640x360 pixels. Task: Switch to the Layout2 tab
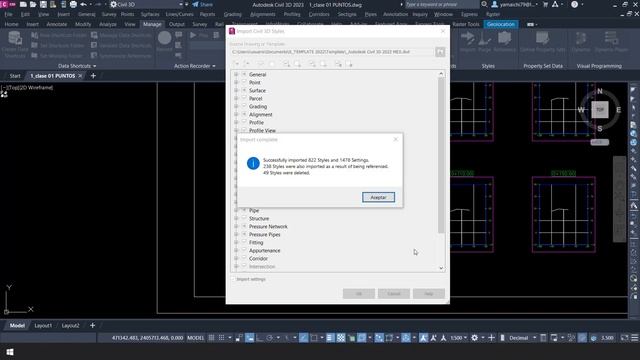(70, 326)
